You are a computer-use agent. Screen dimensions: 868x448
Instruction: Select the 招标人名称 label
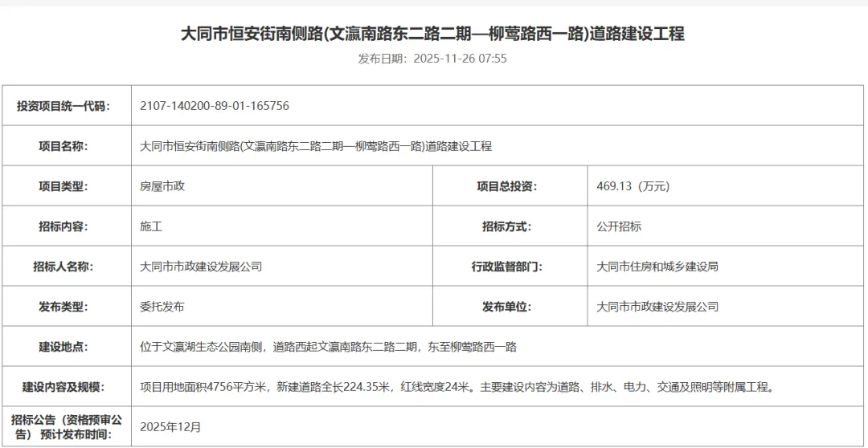pos(63,267)
